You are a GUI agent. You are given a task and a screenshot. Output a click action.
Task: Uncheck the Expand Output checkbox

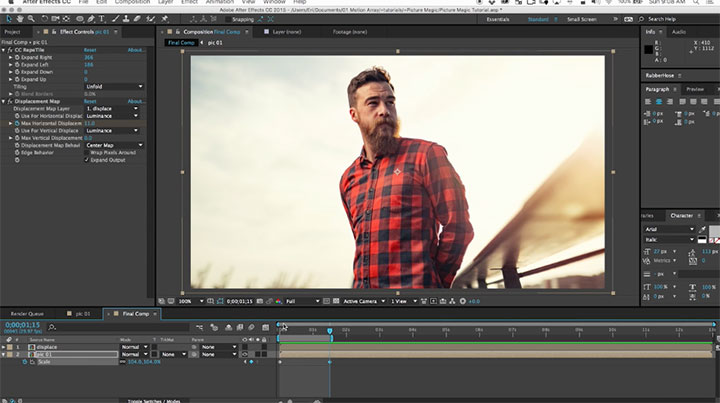86,160
